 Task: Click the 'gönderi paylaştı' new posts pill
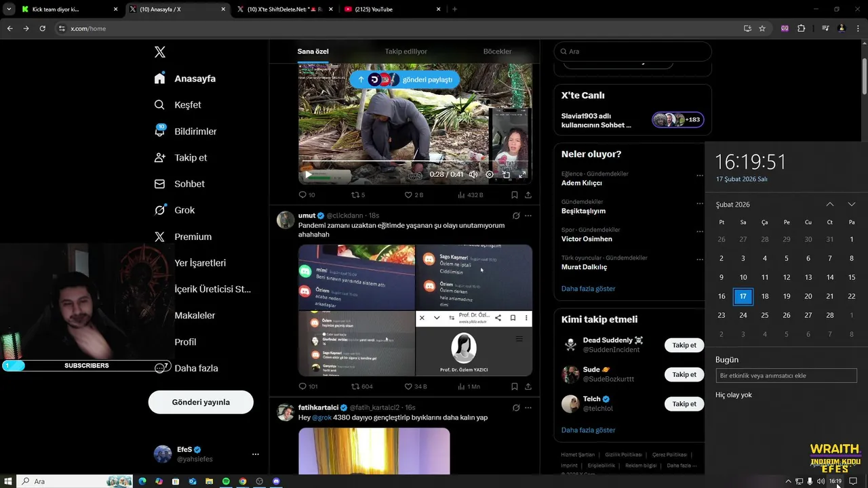tap(405, 79)
